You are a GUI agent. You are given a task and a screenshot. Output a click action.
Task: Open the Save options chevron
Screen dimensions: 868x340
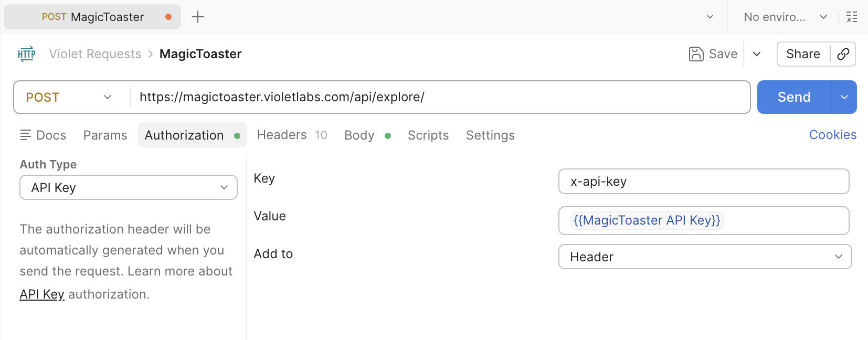[757, 54]
